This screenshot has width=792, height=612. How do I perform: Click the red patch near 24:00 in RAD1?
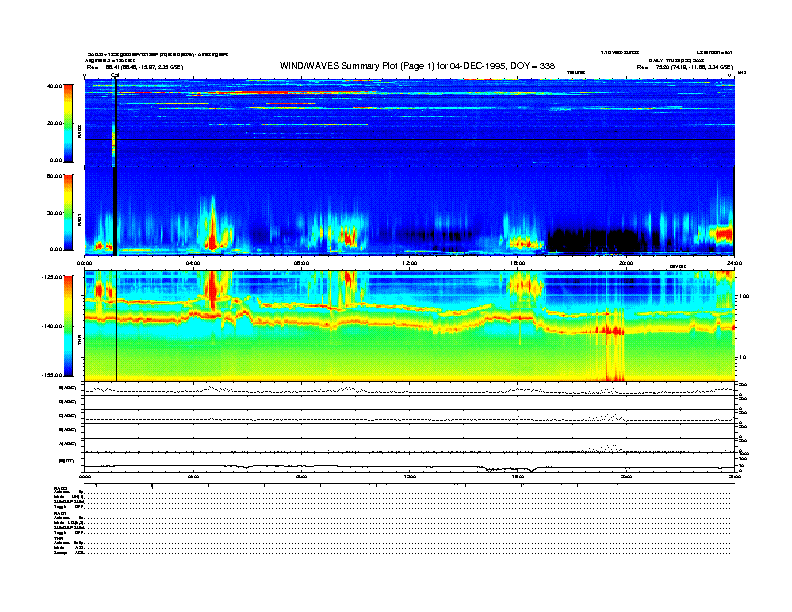click(725, 234)
